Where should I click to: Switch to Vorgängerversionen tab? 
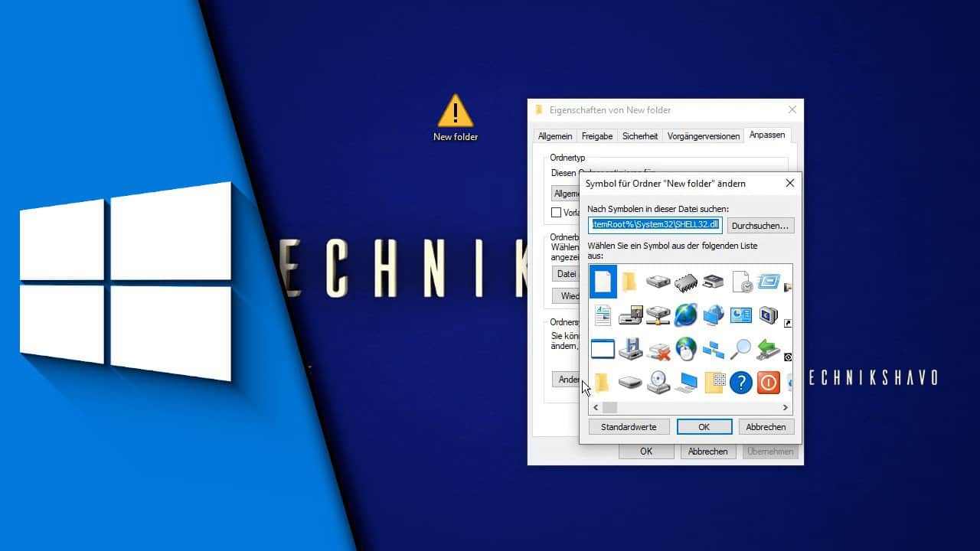pos(704,136)
